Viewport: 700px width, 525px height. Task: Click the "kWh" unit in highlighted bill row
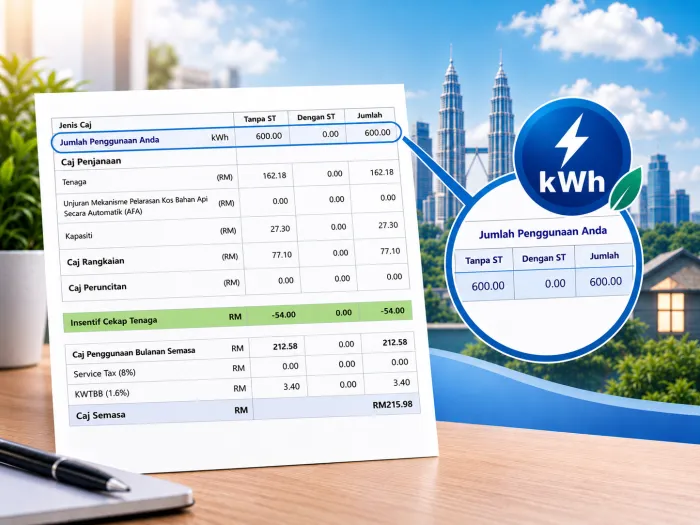[220, 138]
